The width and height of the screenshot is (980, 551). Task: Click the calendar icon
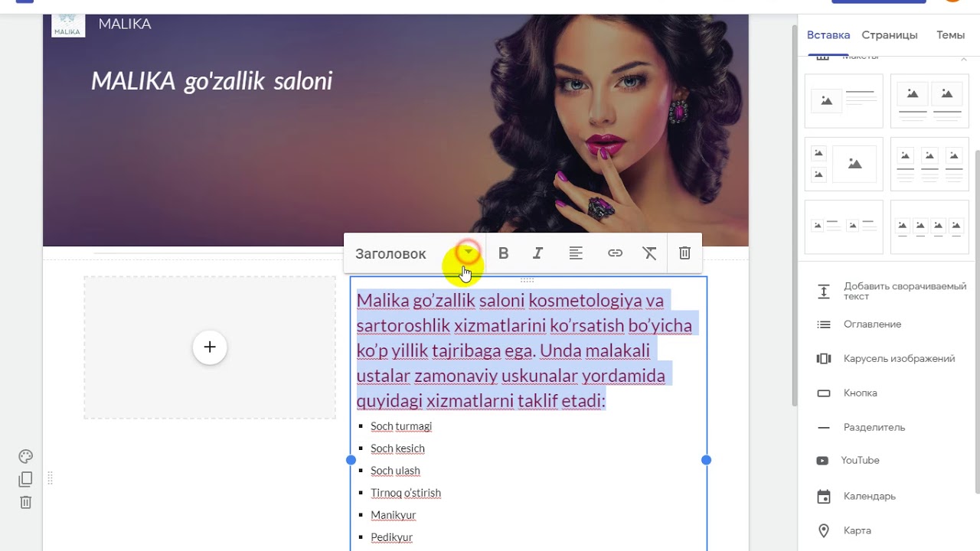click(x=824, y=497)
